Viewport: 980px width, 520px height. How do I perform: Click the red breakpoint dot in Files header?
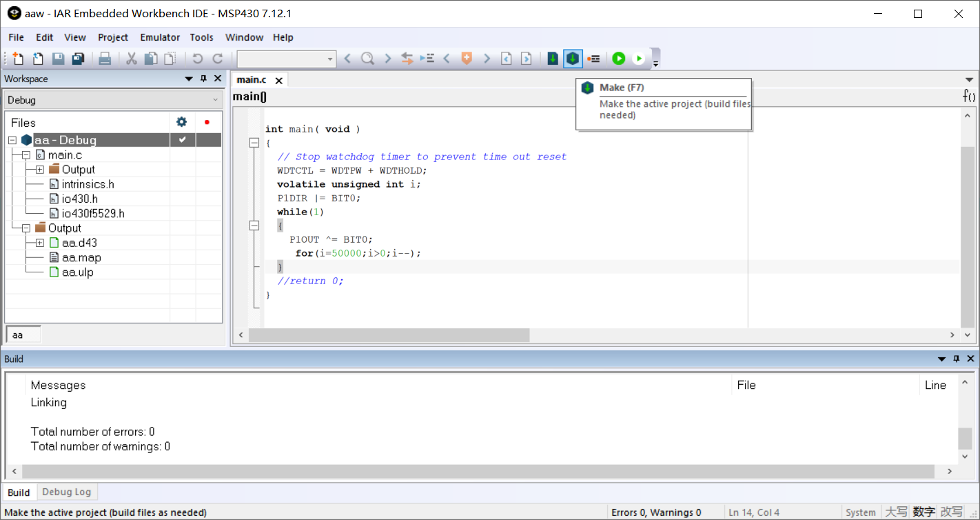(x=206, y=121)
